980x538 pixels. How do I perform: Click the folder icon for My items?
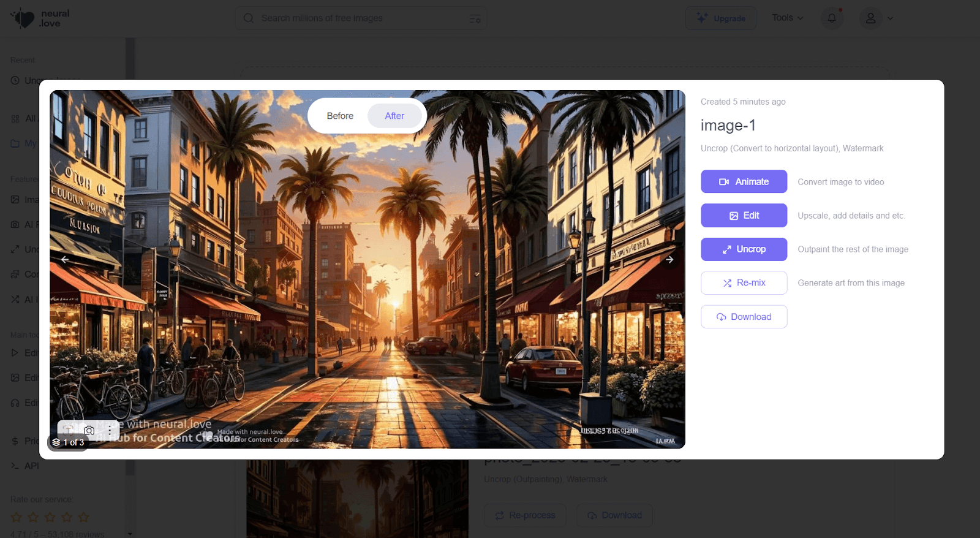coord(15,143)
